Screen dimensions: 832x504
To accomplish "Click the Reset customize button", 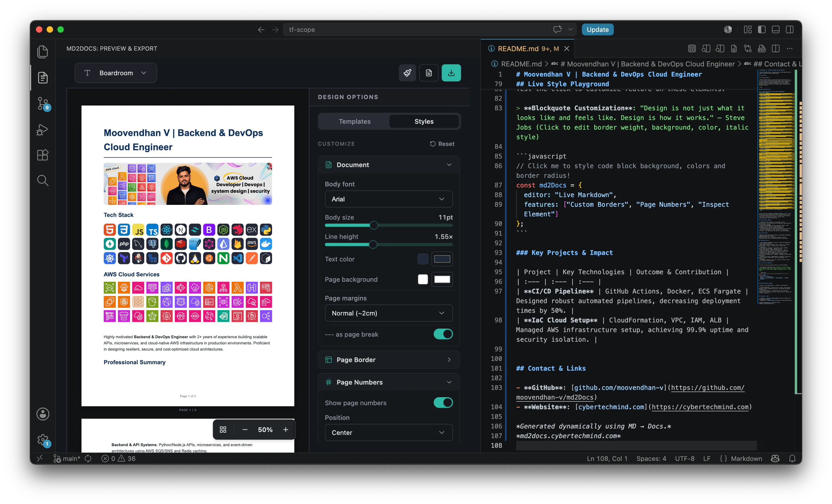I will coord(442,144).
